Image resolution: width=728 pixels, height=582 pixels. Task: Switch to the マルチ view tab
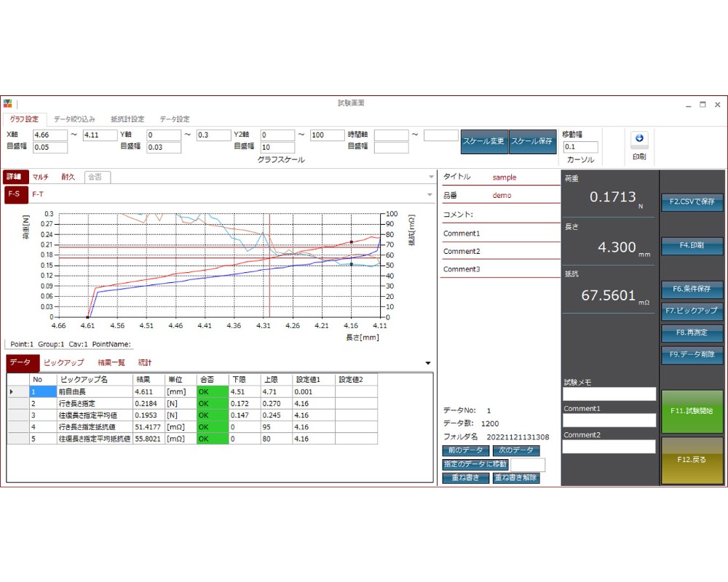click(40, 177)
